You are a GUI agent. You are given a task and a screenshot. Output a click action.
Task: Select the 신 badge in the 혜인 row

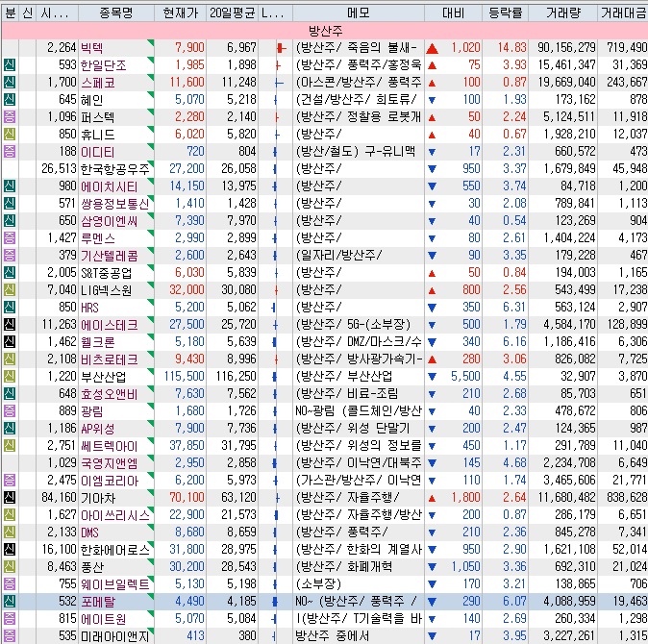click(x=10, y=100)
